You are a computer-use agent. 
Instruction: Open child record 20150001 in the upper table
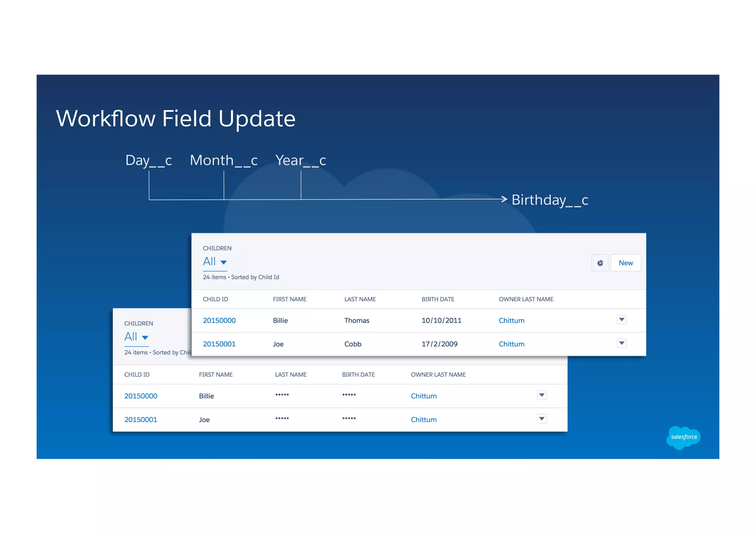coord(219,344)
